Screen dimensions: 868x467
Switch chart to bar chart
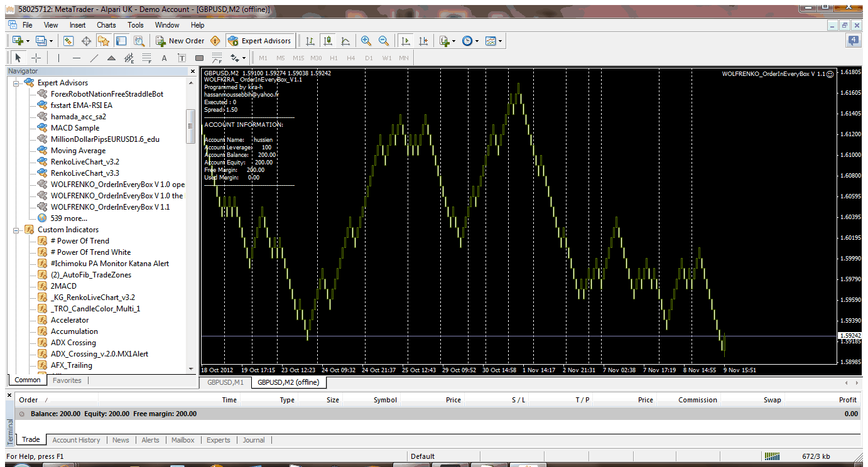point(310,41)
